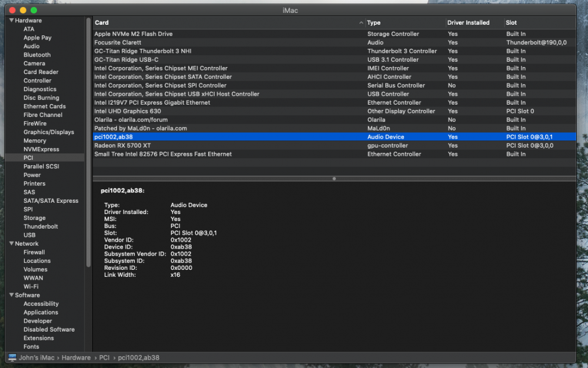Screen dimensions: 588x368
Task: Select Intel I219V7 PCI Express Gigabit Ethernet
Action: point(334,103)
